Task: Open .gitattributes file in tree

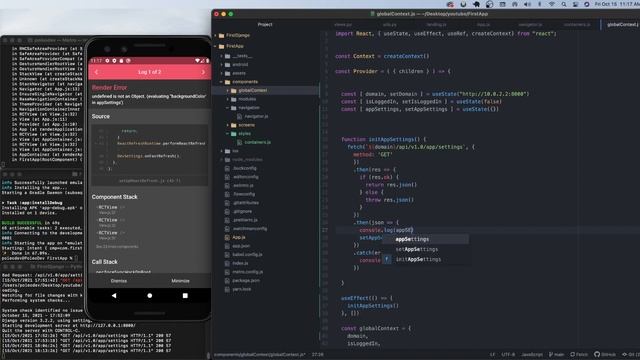Action: 245,203
